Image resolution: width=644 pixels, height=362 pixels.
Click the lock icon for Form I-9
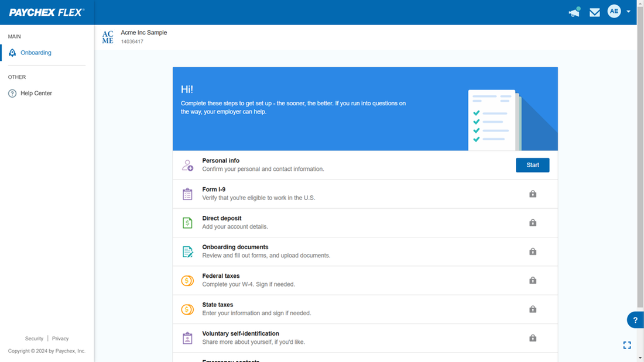[x=533, y=194]
